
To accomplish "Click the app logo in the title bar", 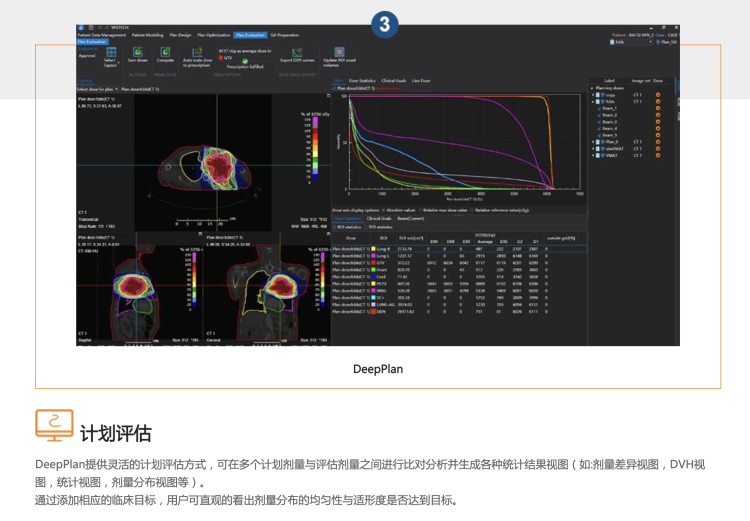I will click(x=81, y=27).
